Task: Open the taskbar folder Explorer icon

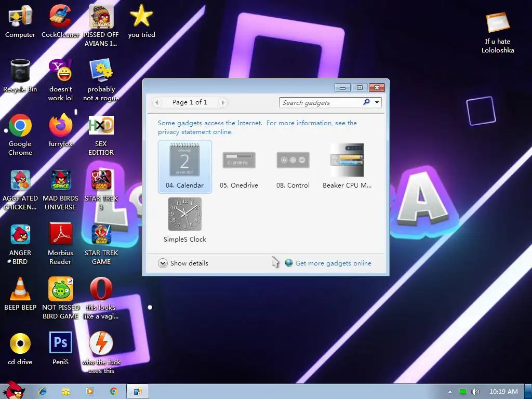Action: (66, 392)
